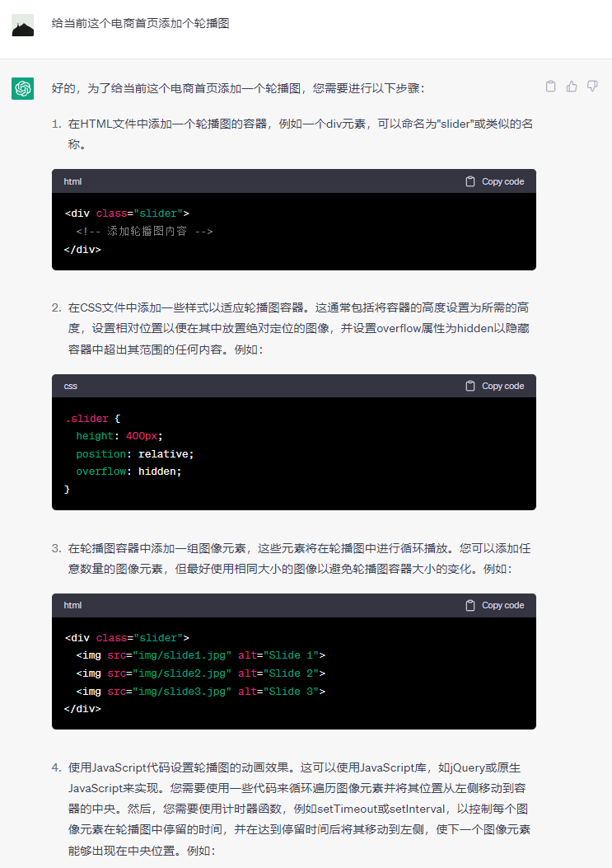Copy code from the html block with img tags
612x868 pixels.
pyautogui.click(x=494, y=605)
